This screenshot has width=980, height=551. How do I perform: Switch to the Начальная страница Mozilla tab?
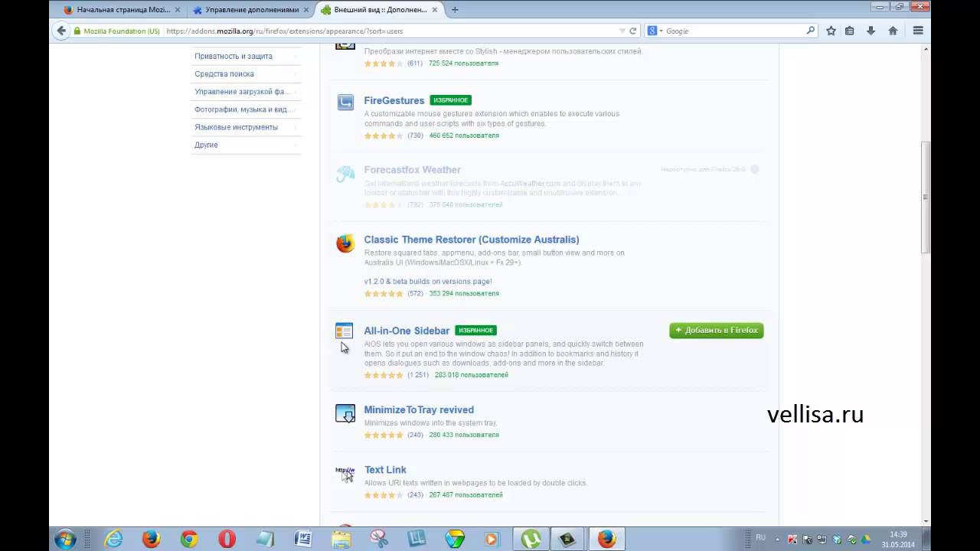(x=121, y=10)
